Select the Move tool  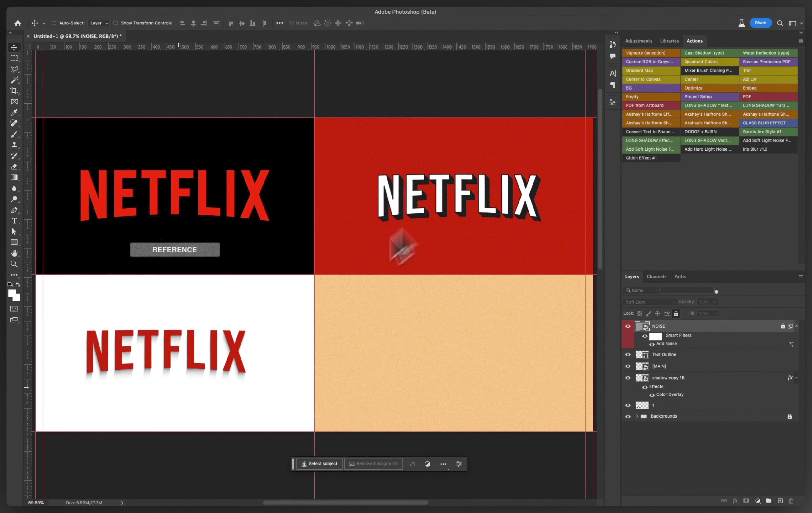(14, 47)
